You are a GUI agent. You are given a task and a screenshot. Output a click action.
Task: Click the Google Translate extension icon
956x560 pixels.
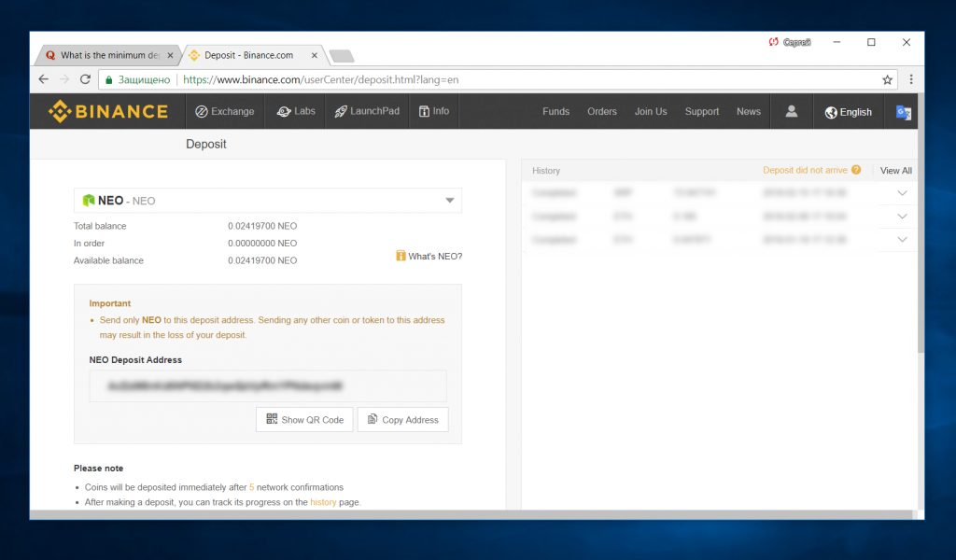903,112
